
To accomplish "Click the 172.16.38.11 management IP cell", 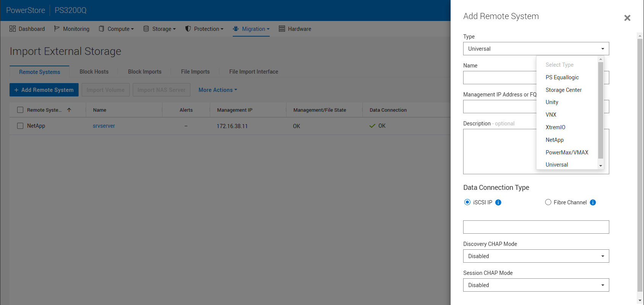I will pos(232,126).
